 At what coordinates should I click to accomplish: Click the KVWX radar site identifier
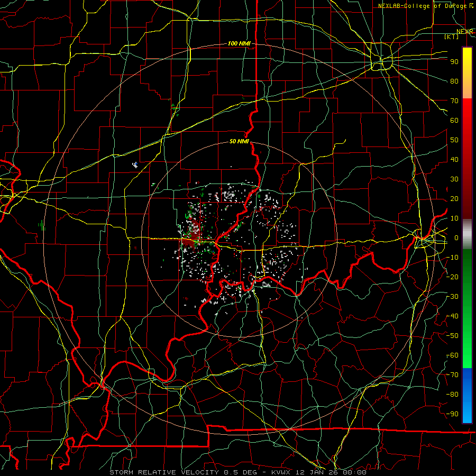(280, 472)
